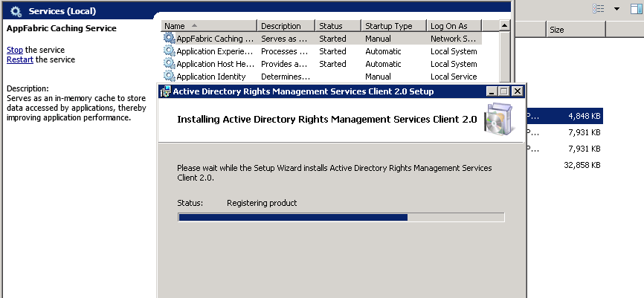644x298 pixels.
Task: Maximize the AD RMS Client setup window
Action: pyautogui.click(x=504, y=91)
